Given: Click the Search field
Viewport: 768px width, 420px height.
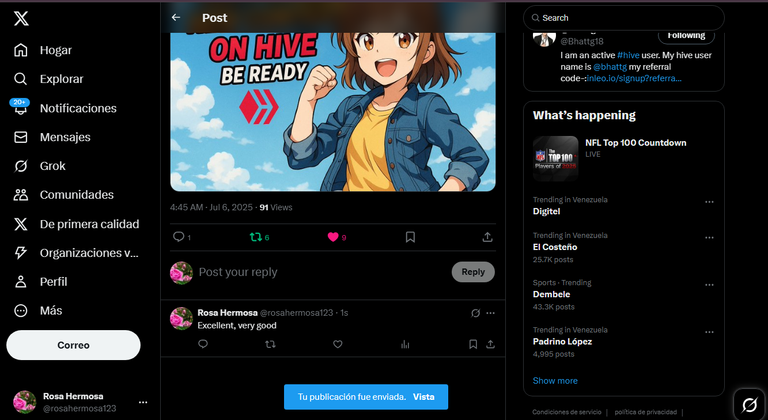Looking at the screenshot, I should (x=624, y=18).
